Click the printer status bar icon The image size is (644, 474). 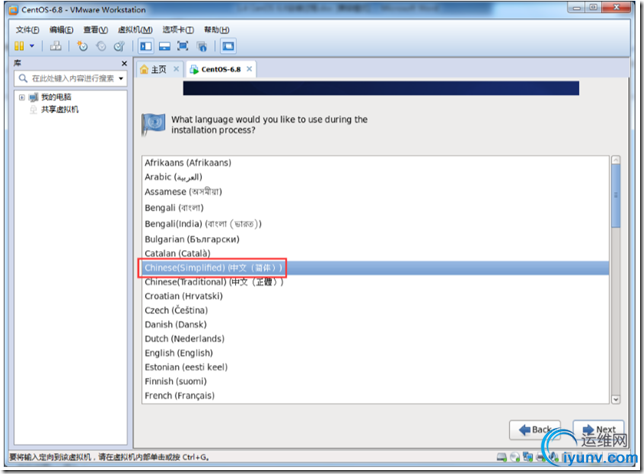(541, 457)
